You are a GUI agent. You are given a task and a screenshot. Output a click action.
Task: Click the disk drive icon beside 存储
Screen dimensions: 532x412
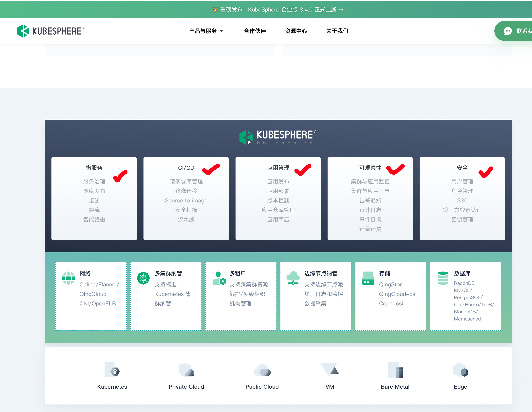[368, 278]
